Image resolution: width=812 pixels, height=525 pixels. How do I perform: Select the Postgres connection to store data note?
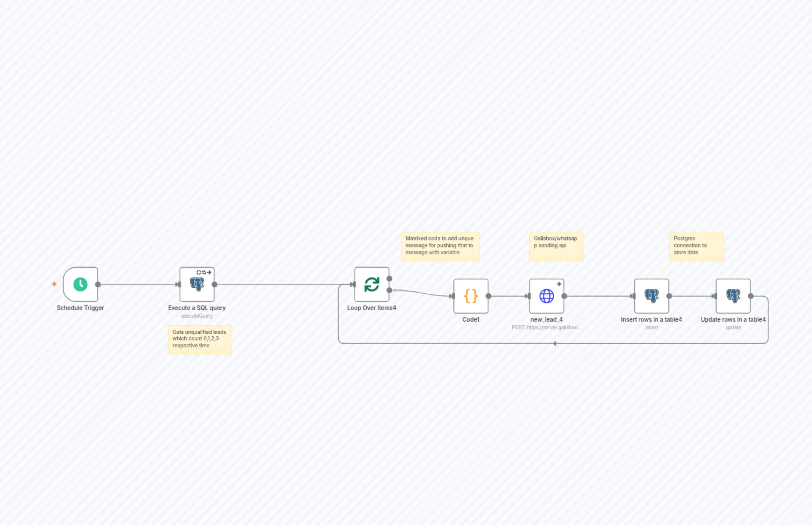click(x=696, y=246)
